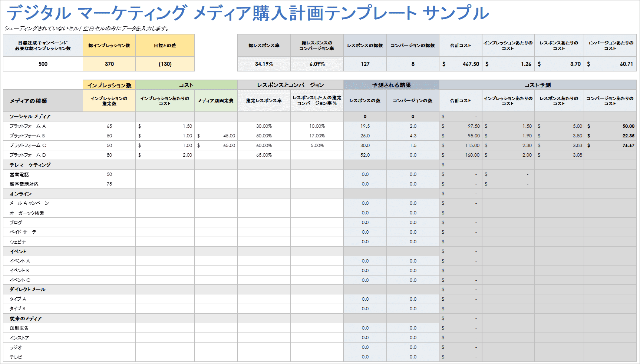Click the テレマーケティング category row
The width and height of the screenshot is (640, 364).
[320, 164]
